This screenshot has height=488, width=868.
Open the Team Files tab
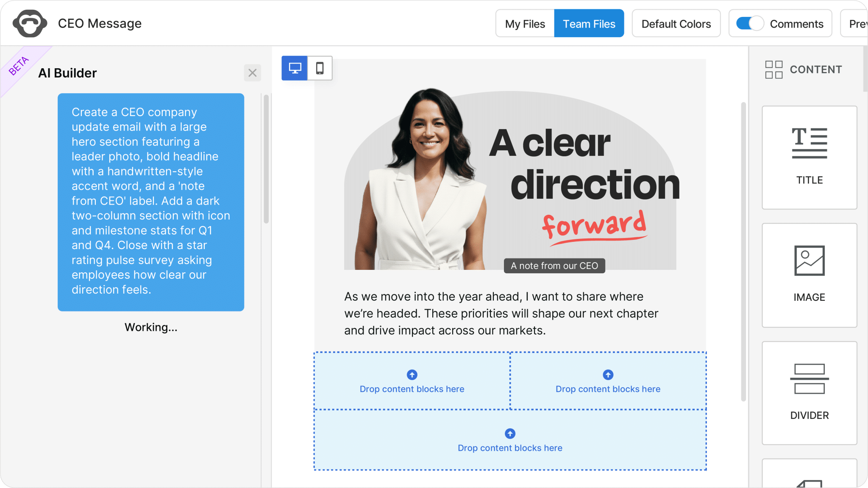tap(589, 24)
